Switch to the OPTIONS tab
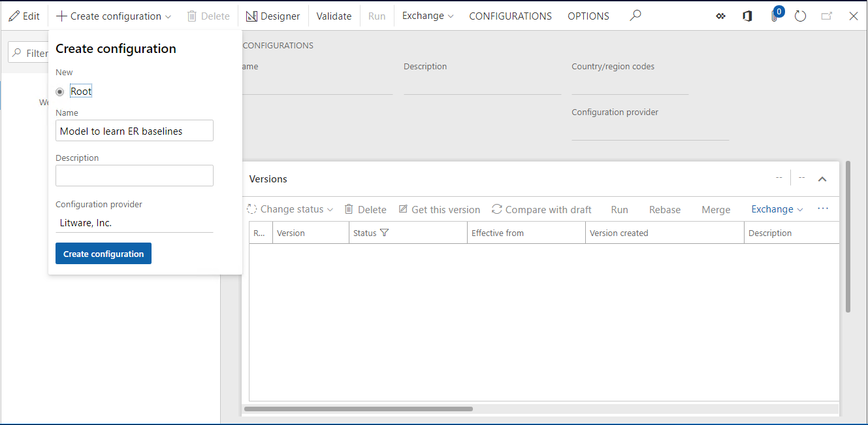868x425 pixels. coord(588,16)
